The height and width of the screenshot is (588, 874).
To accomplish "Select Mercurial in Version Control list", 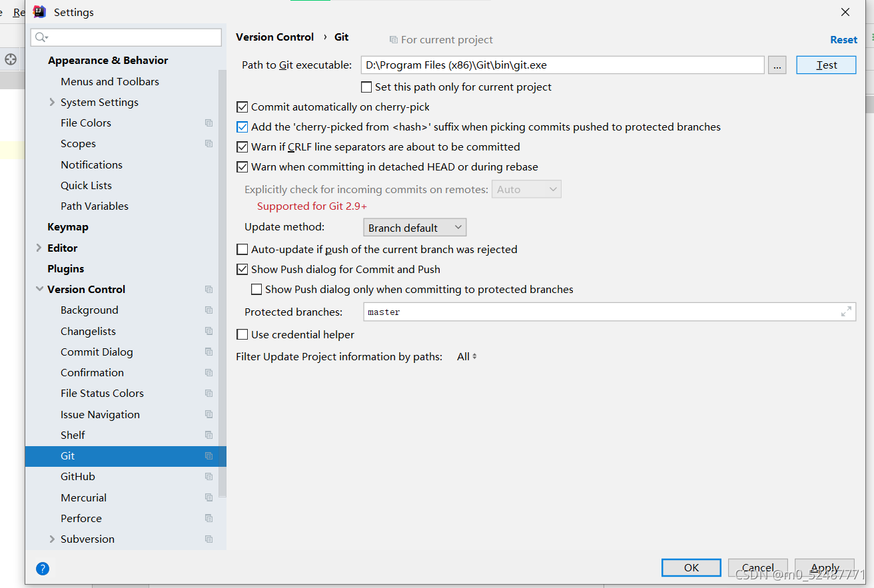I will tap(83, 497).
